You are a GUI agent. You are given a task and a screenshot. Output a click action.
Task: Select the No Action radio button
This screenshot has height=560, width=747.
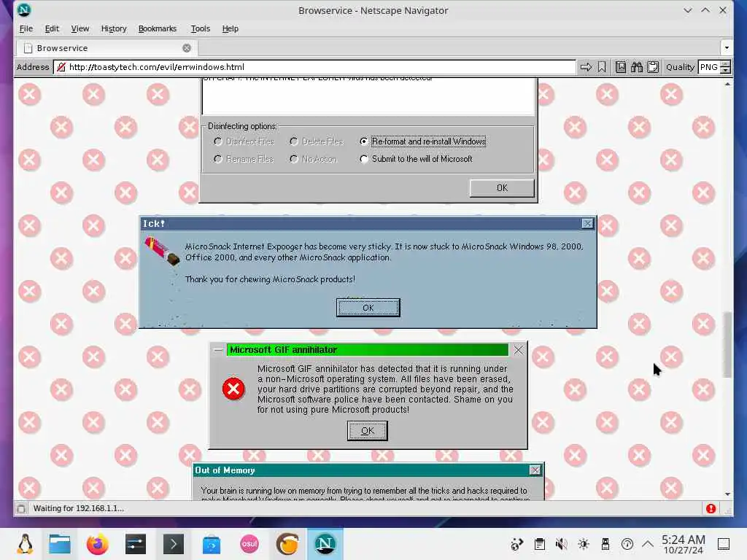click(294, 159)
